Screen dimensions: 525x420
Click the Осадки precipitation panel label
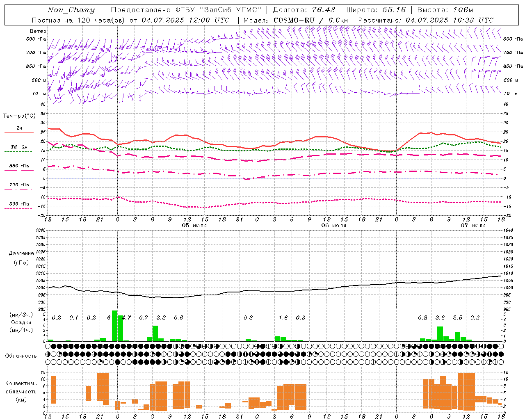pyautogui.click(x=21, y=322)
